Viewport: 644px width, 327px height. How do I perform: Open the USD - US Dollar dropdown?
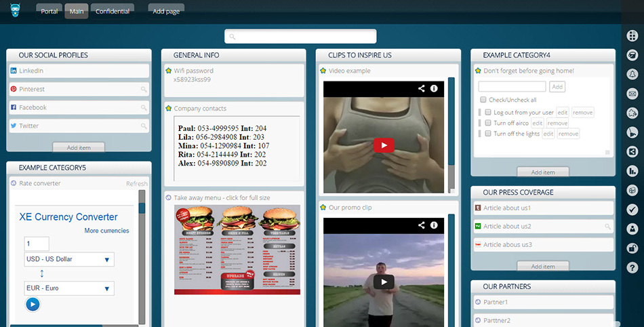coord(69,260)
